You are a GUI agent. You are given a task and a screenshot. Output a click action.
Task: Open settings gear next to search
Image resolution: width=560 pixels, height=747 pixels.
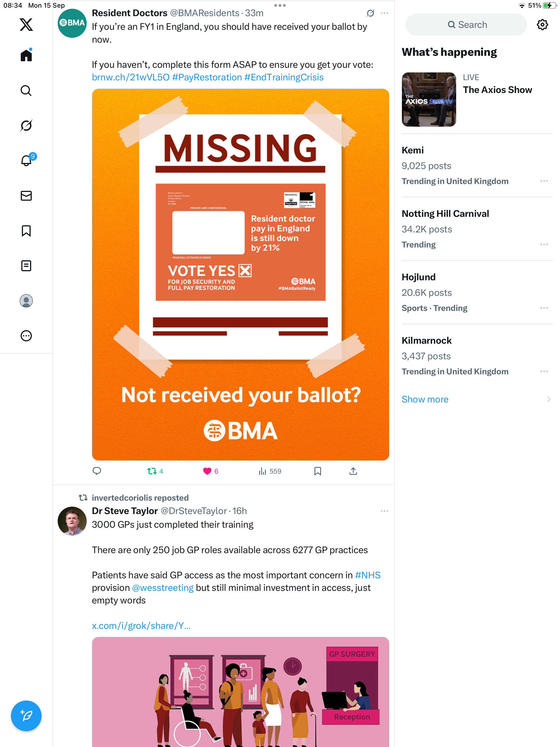click(542, 25)
